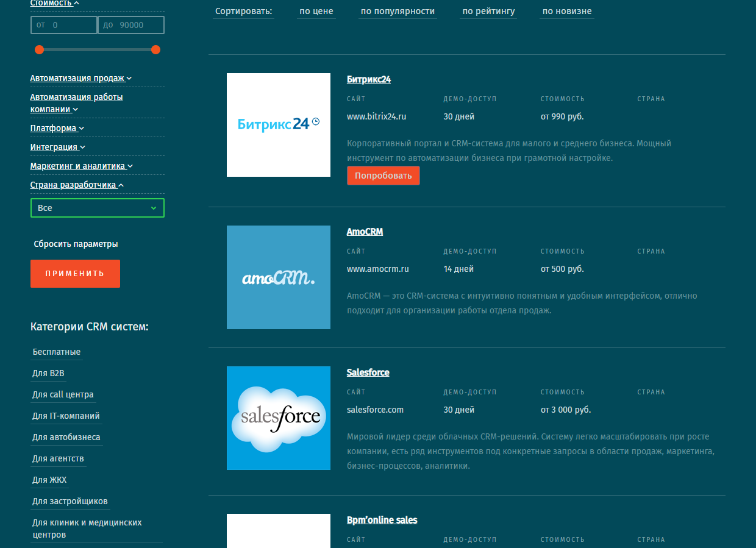Select the Для агентств category

[x=58, y=458]
